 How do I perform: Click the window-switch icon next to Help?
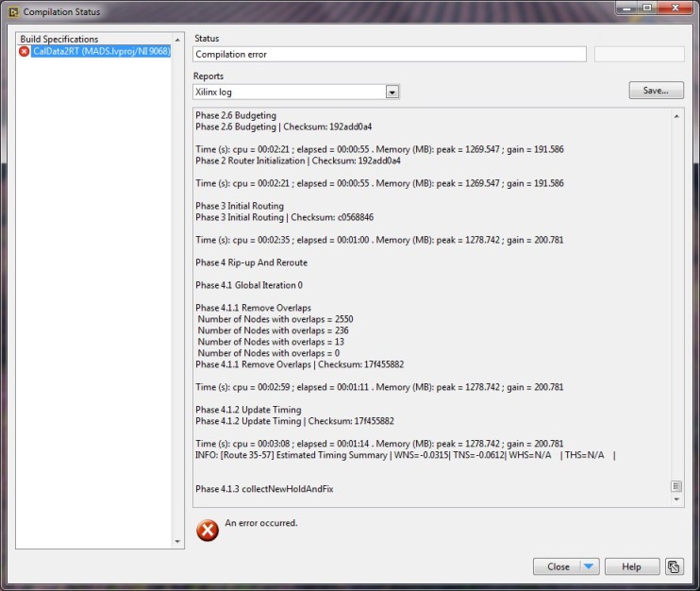(x=674, y=566)
